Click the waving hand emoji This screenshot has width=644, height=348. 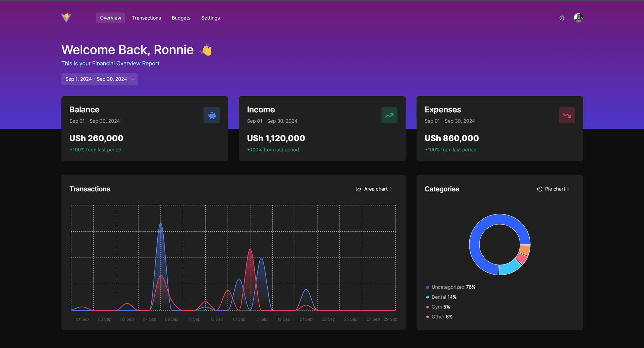pos(206,50)
